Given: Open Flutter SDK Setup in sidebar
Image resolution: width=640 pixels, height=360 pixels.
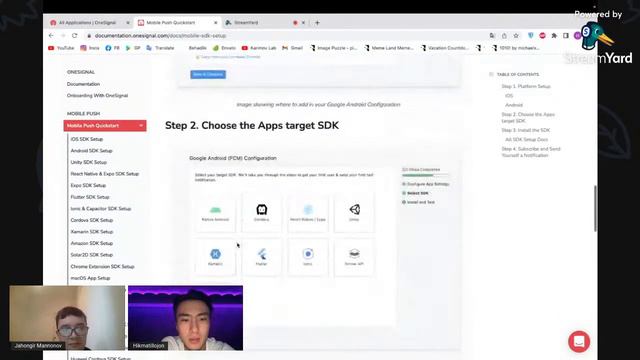Looking at the screenshot, I should [90, 197].
